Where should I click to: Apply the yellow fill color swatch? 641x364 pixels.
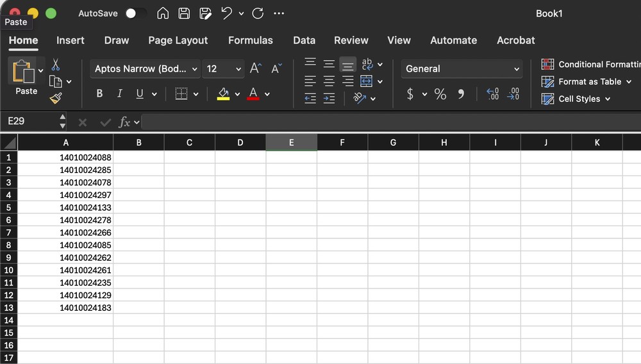[x=223, y=94]
